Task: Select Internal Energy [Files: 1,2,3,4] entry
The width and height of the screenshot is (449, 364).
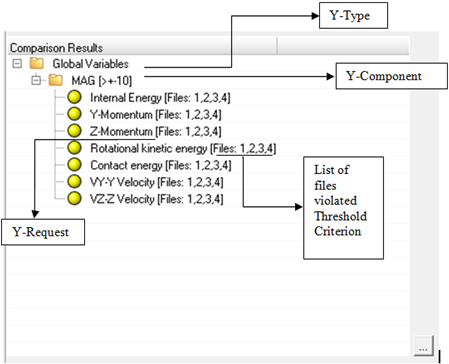Action: [x=160, y=98]
